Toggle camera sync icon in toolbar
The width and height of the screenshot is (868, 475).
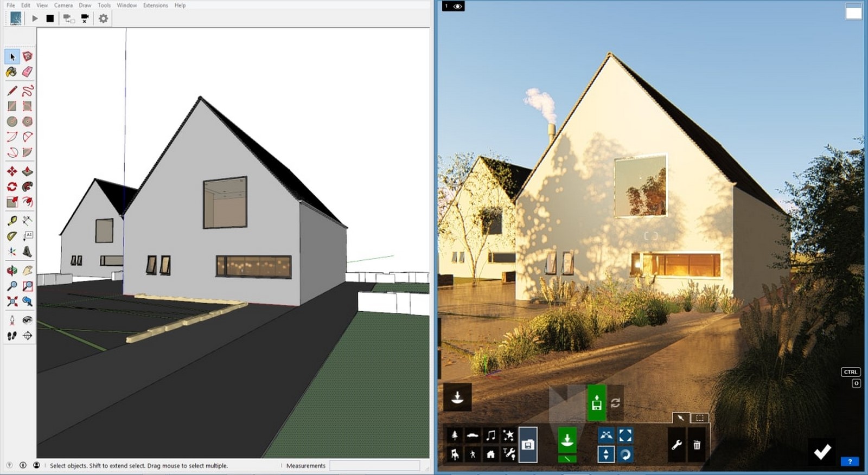point(69,18)
